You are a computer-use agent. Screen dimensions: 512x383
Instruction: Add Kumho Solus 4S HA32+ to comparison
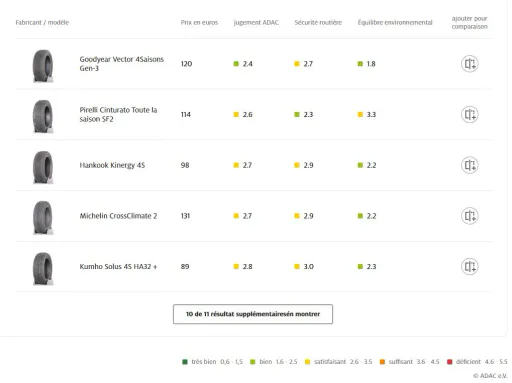click(x=470, y=266)
